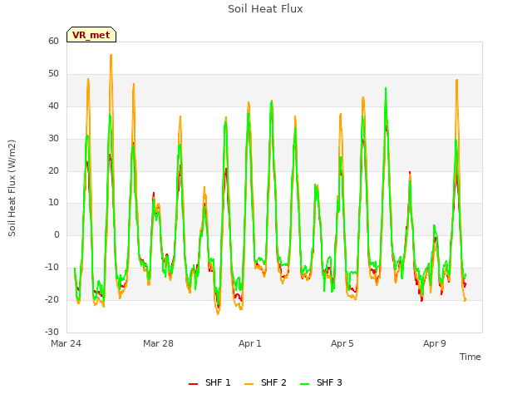Click the 40 y-axis tick label
The image size is (532, 399).
[53, 106]
